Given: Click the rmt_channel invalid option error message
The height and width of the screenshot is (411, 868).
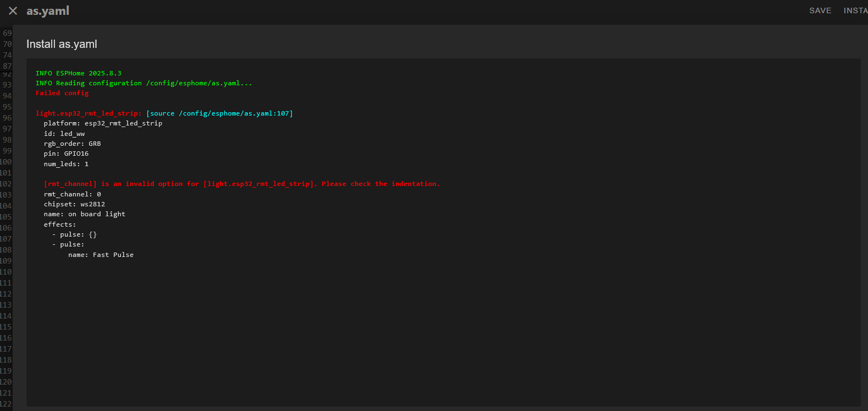Looking at the screenshot, I should pos(241,184).
